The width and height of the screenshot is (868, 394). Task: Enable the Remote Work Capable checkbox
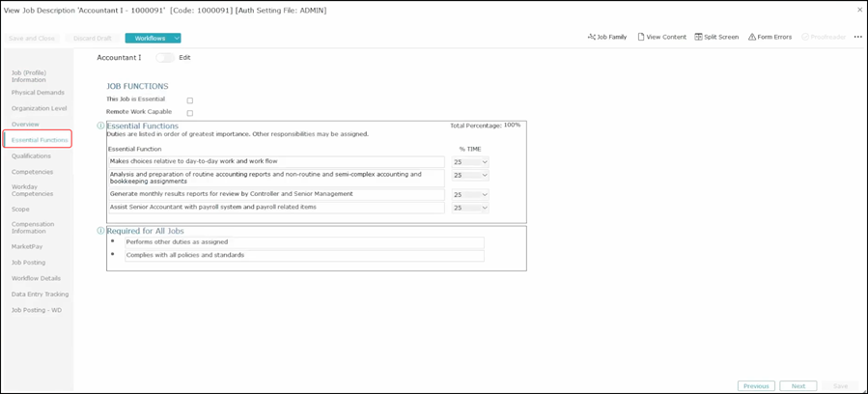click(190, 113)
